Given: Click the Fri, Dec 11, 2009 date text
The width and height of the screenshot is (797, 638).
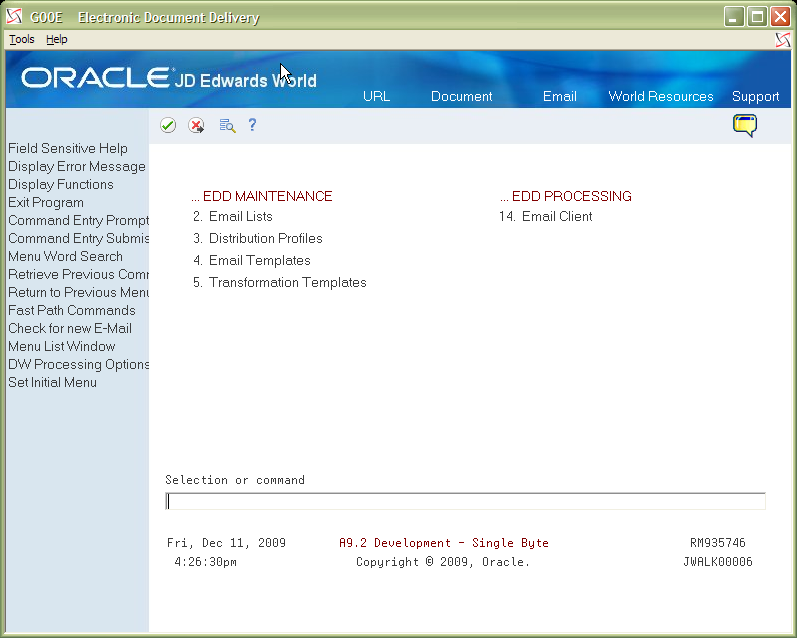Looking at the screenshot, I should click(x=226, y=543).
